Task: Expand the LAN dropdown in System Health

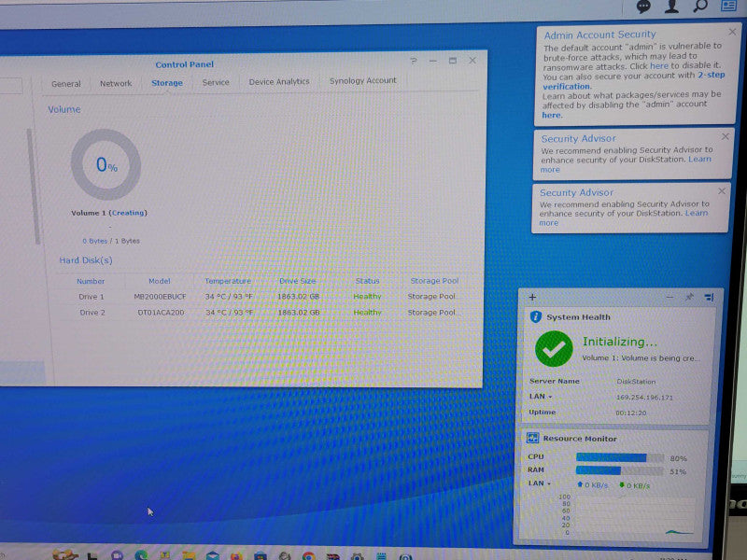Action: point(541,396)
